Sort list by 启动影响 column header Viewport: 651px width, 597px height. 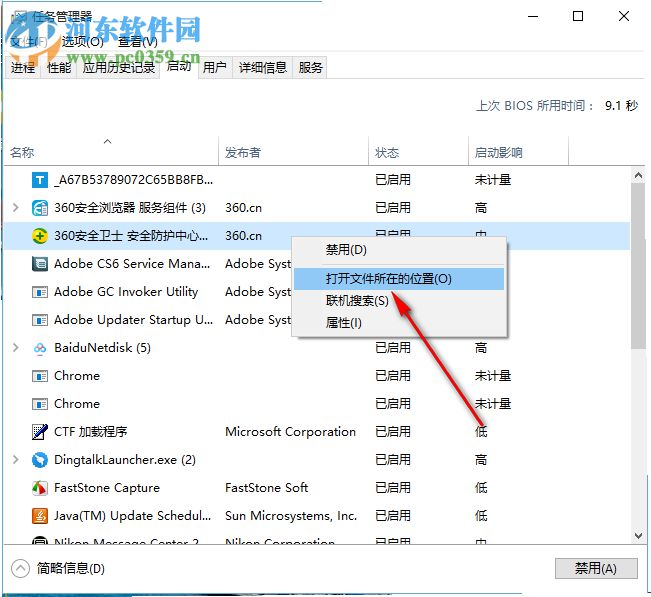[x=498, y=153]
